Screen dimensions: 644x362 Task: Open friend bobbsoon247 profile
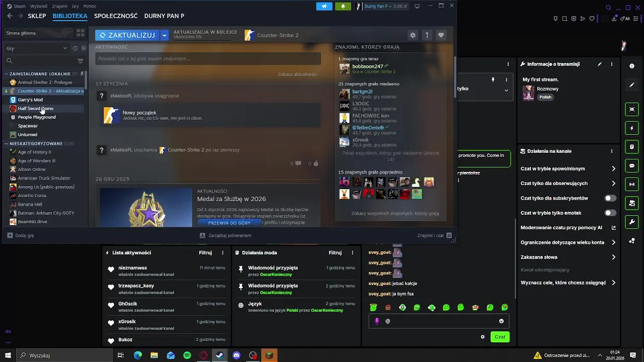(368, 66)
